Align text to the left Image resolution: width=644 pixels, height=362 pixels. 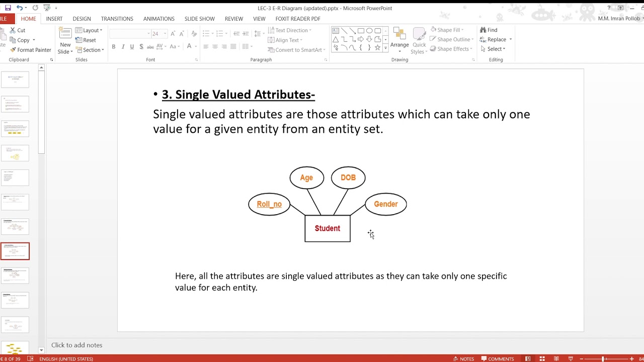coord(206,47)
